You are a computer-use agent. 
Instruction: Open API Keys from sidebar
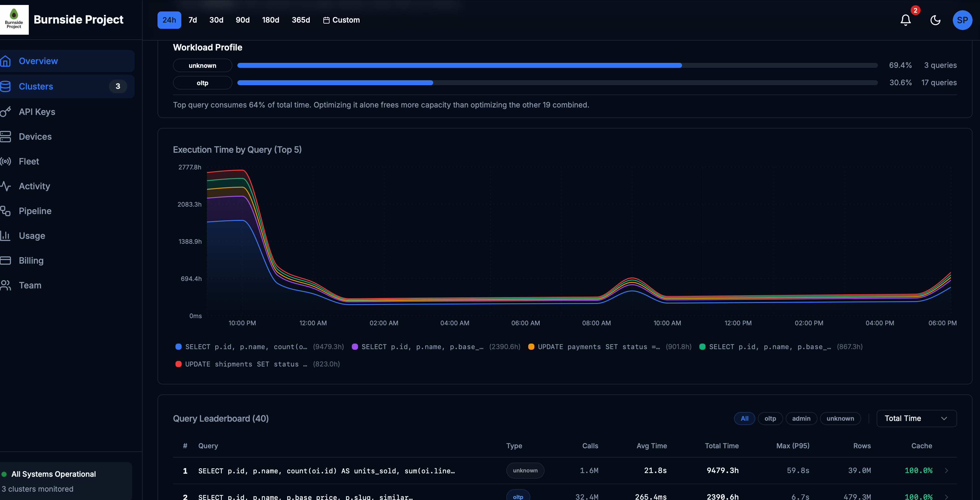[37, 112]
